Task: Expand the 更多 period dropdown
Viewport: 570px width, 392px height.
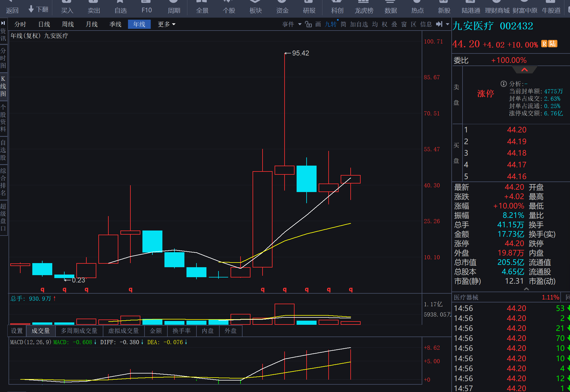Action: [167, 24]
